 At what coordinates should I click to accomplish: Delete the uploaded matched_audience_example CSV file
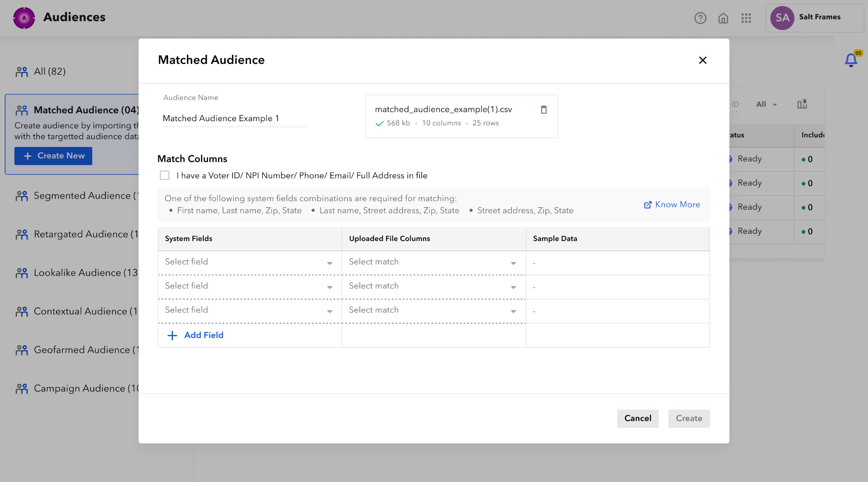(544, 110)
